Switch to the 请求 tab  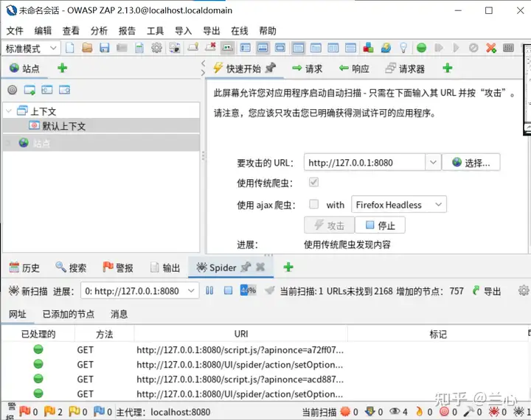click(307, 69)
